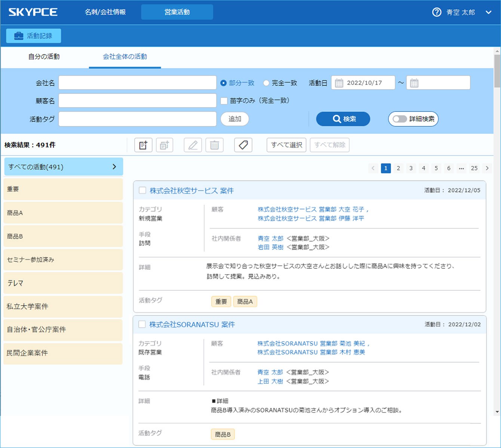Open the 青空 太郎 account dropdown
Image resolution: width=501 pixels, height=448 pixels.
pos(489,12)
